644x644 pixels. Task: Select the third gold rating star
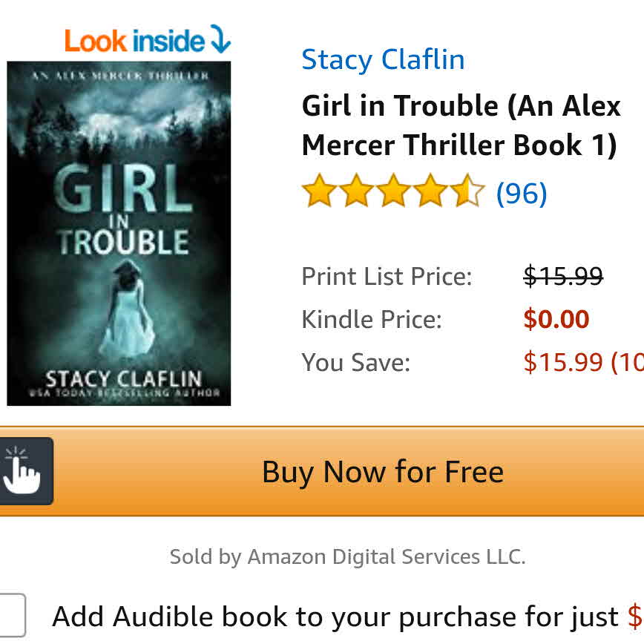point(393,190)
